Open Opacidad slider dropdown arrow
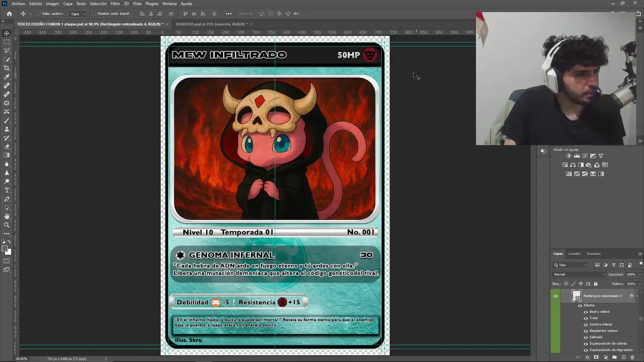This screenshot has width=644, height=362. [639, 275]
